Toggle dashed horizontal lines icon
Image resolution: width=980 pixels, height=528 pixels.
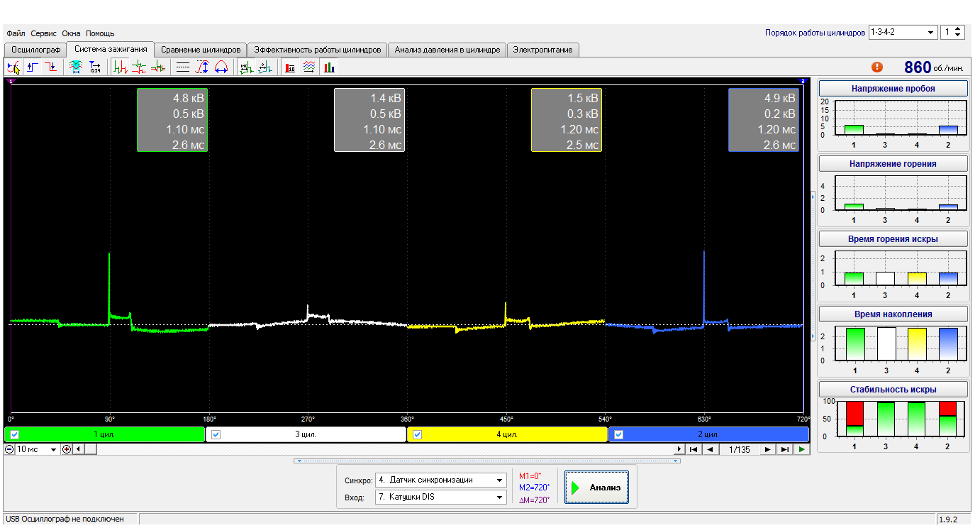click(183, 67)
